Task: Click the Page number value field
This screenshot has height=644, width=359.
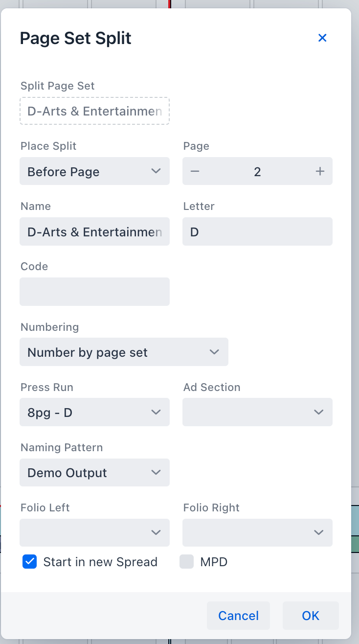Action: [x=257, y=171]
